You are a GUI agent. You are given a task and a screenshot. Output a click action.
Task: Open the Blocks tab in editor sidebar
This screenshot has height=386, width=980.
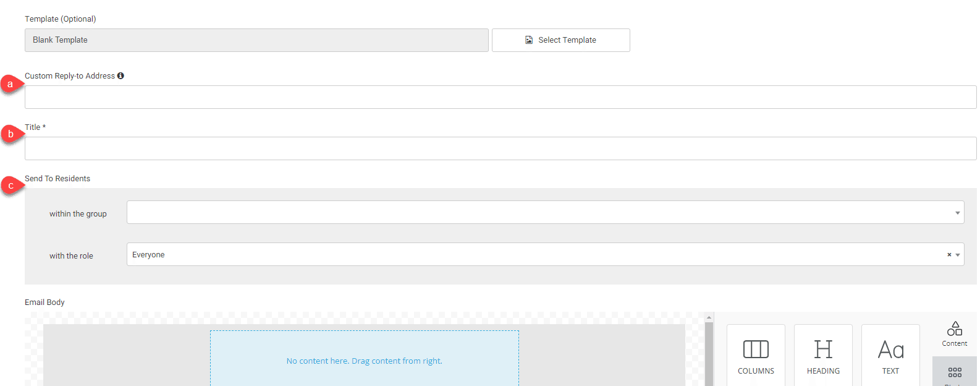(x=955, y=372)
